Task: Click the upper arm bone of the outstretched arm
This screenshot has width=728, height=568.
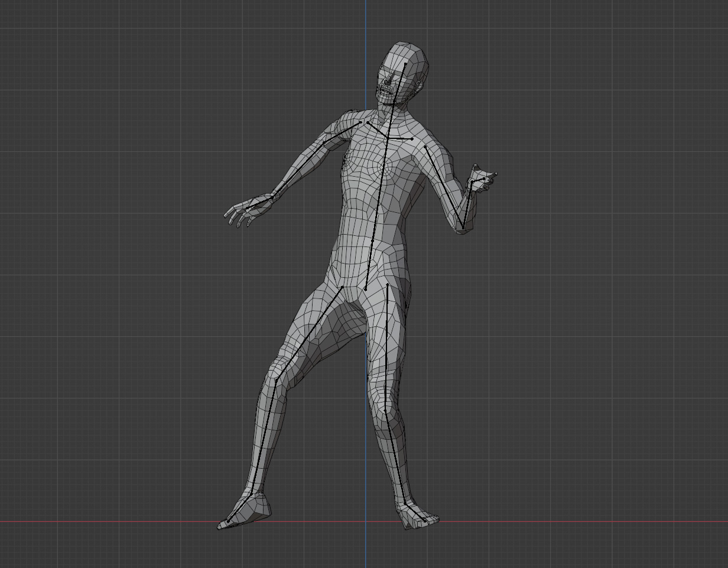Action: 342,132
